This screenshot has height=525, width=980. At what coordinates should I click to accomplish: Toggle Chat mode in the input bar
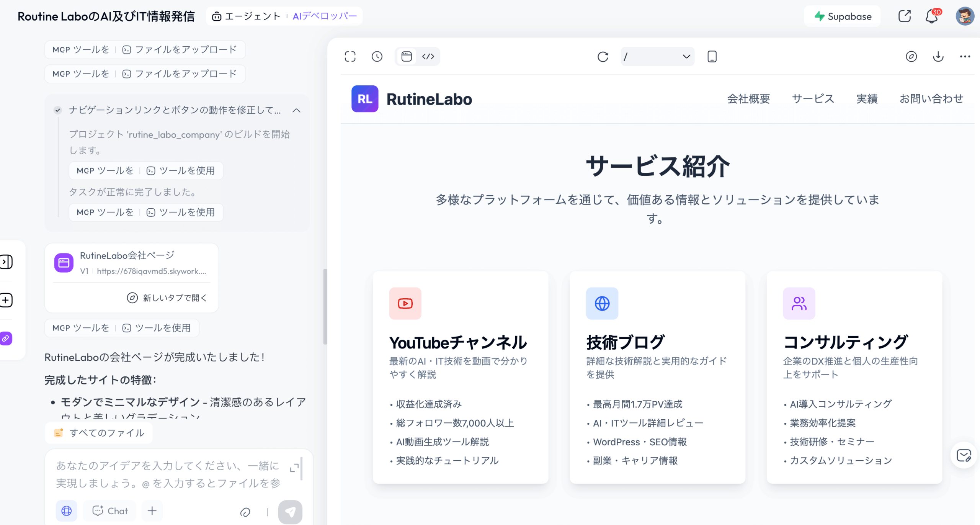tap(109, 511)
